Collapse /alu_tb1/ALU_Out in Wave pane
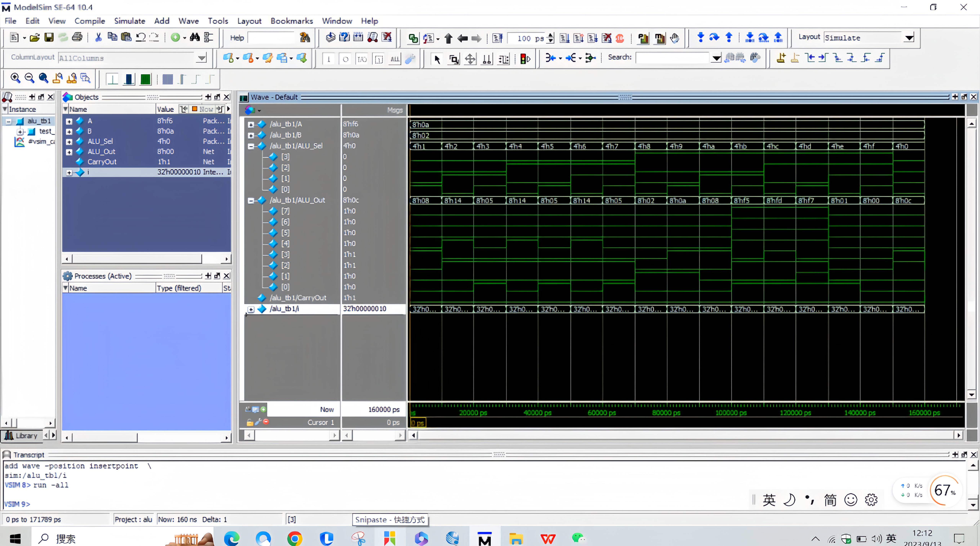 [x=251, y=200]
